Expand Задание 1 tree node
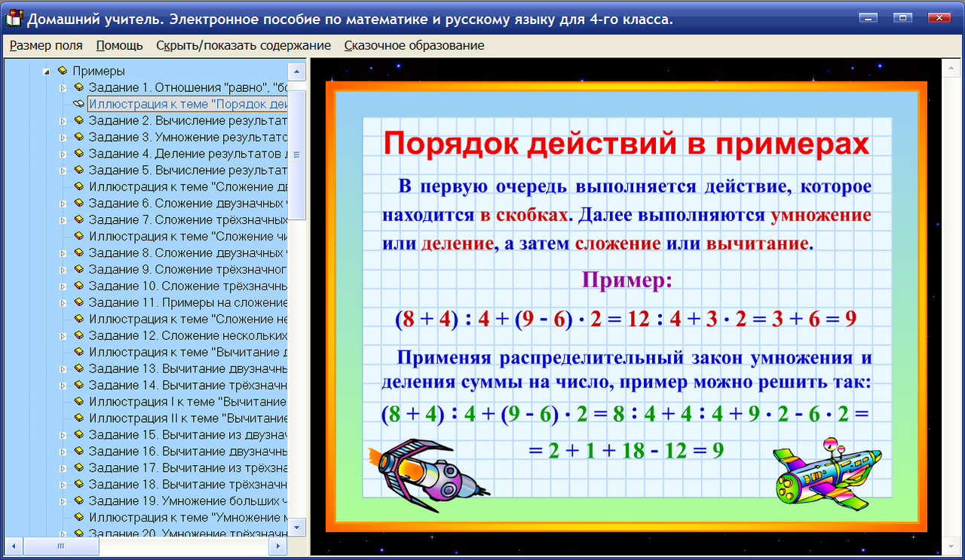 pyautogui.click(x=63, y=88)
